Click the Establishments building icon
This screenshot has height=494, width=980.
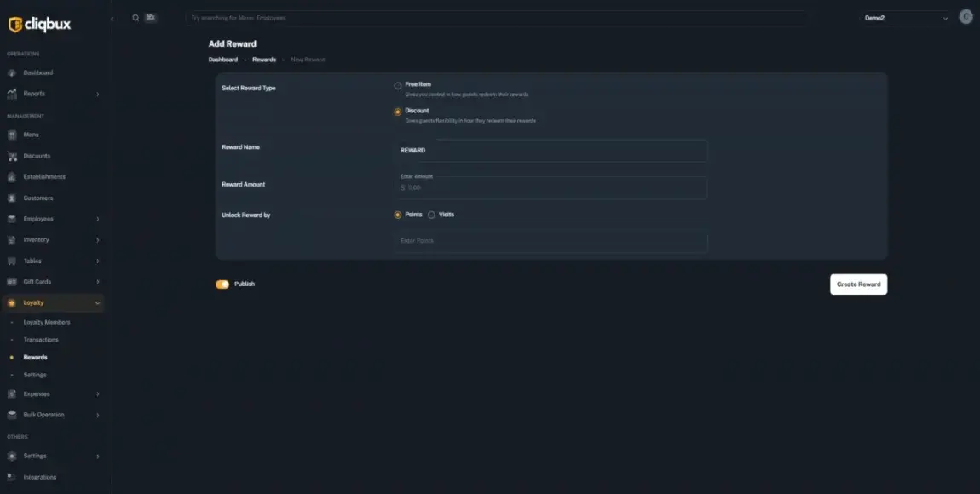[11, 177]
